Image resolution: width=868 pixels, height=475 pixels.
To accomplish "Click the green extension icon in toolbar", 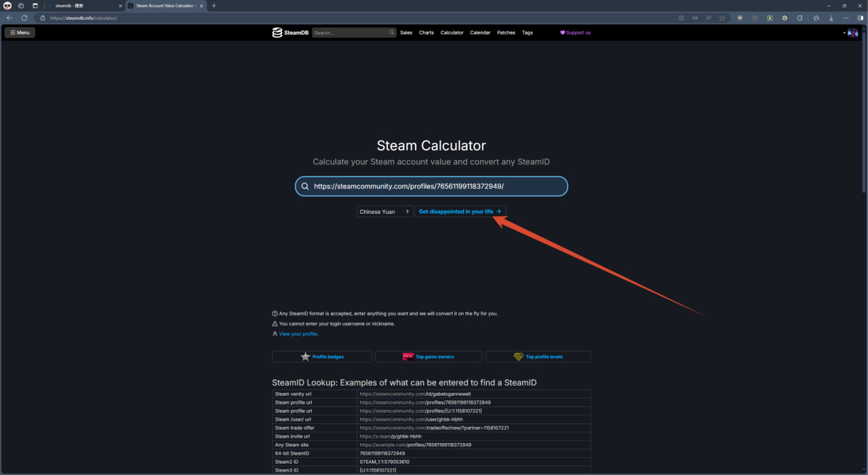I will (770, 18).
